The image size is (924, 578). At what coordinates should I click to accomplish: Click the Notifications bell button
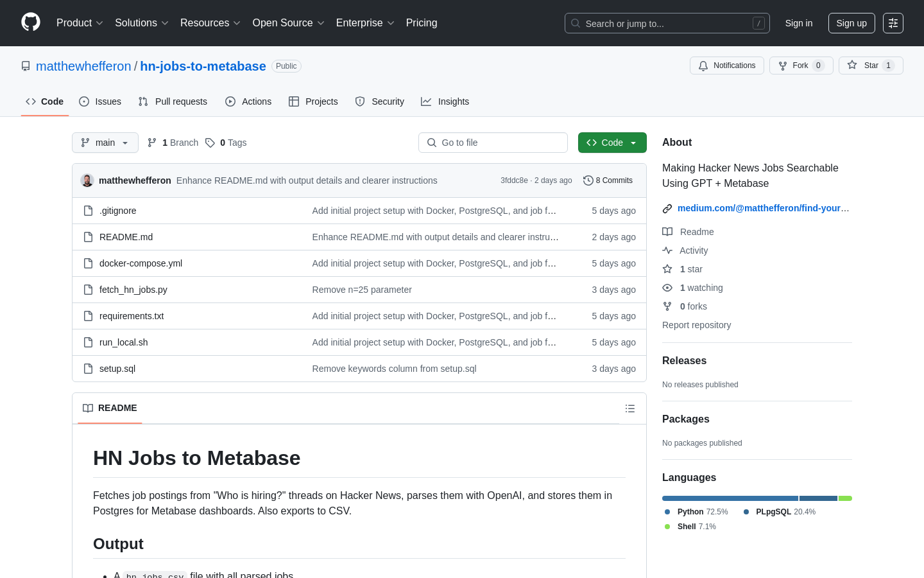click(x=727, y=66)
